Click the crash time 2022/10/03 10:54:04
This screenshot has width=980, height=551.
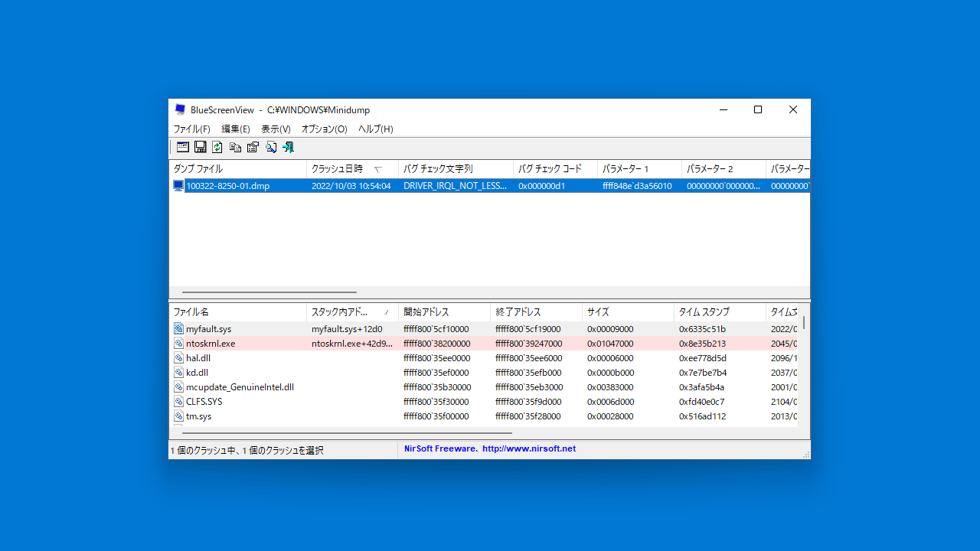(x=351, y=186)
